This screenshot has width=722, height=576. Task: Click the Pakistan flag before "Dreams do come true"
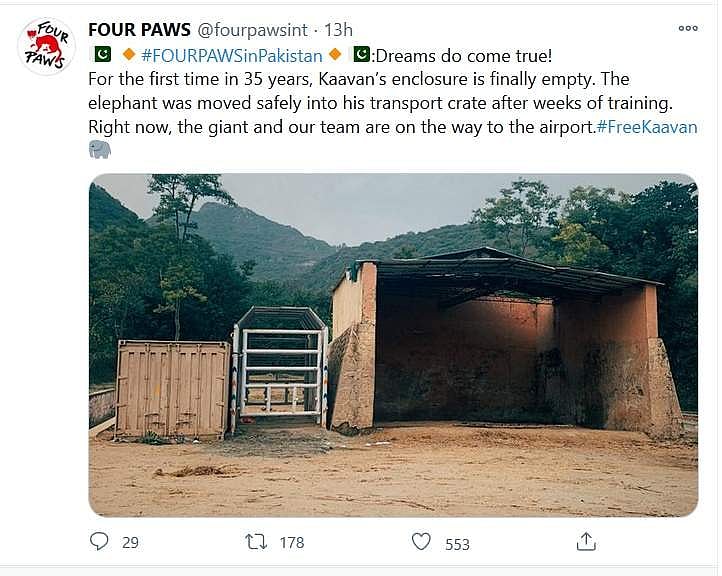click(x=361, y=53)
